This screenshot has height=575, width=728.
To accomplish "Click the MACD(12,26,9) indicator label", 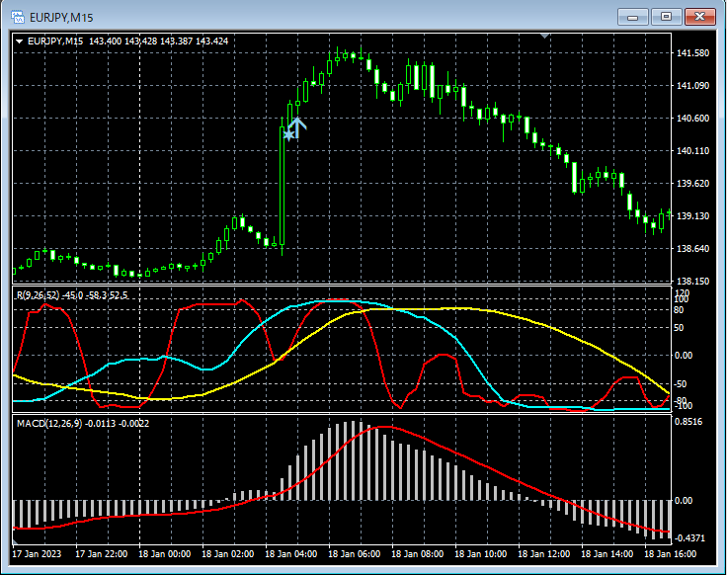I will pos(48,423).
